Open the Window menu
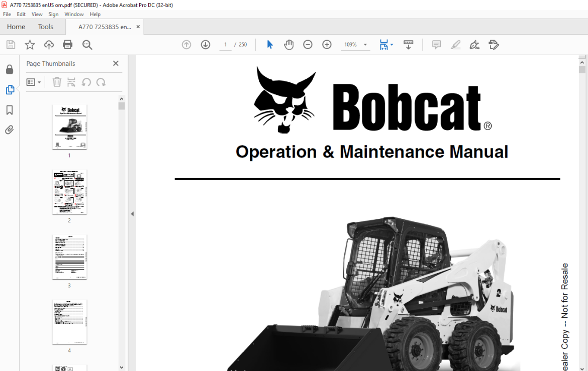This screenshot has width=588, height=371. point(74,14)
